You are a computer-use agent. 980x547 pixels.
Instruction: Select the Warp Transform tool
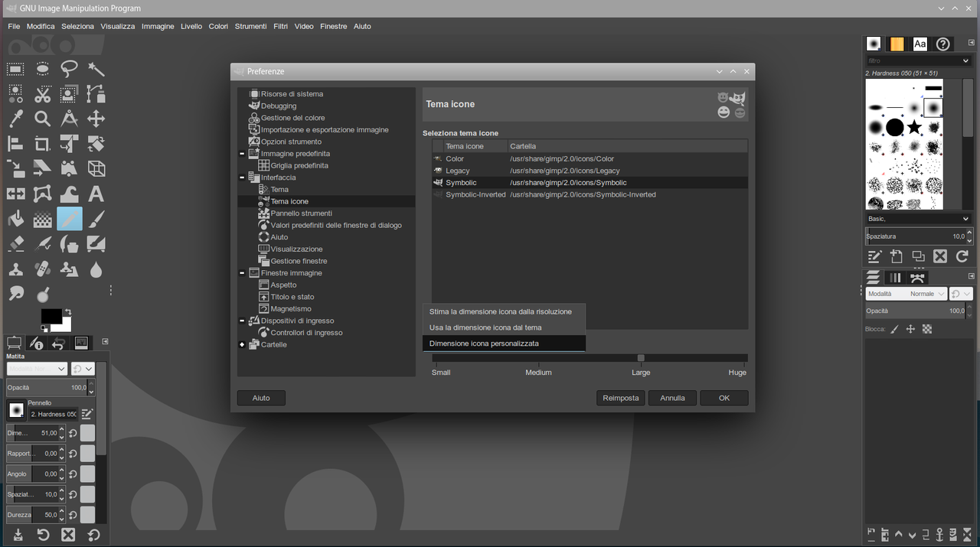tap(69, 194)
